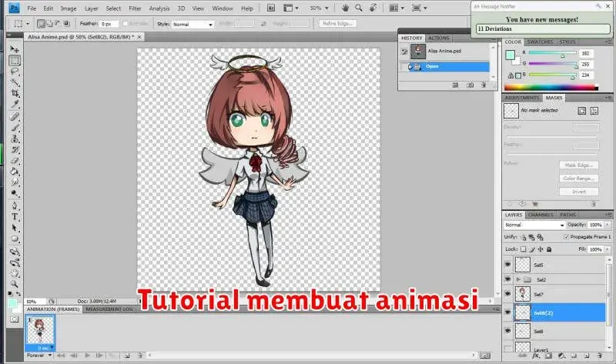Open the File menu
The width and height of the screenshot is (616, 364).
point(32,8)
